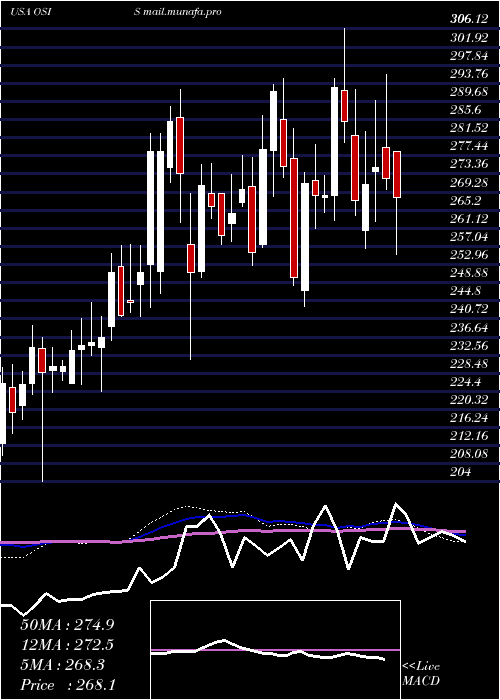This screenshot has height=700, width=500.
Task: Click the 265.2 price axis label
Action: coord(466,200)
